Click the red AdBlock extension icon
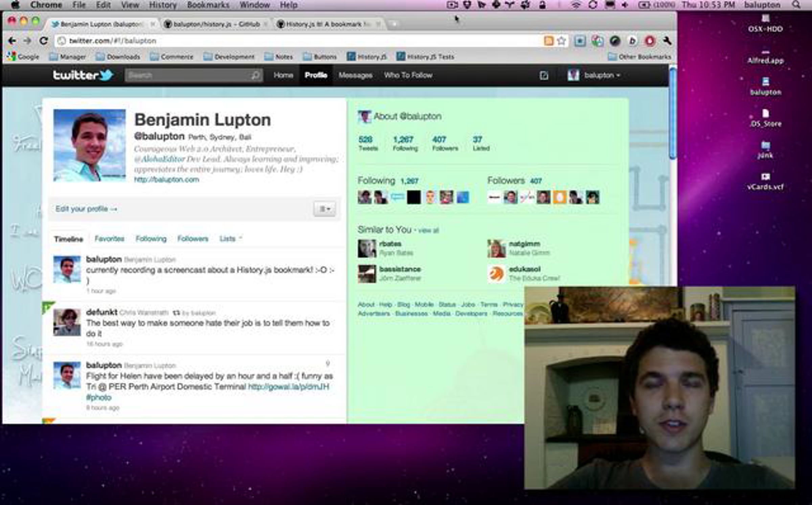The image size is (812, 505). tap(650, 41)
